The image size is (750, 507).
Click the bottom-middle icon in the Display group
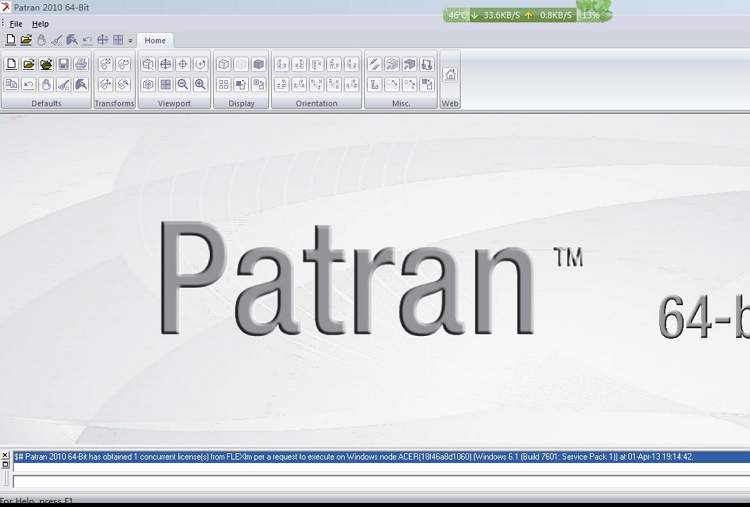point(241,85)
